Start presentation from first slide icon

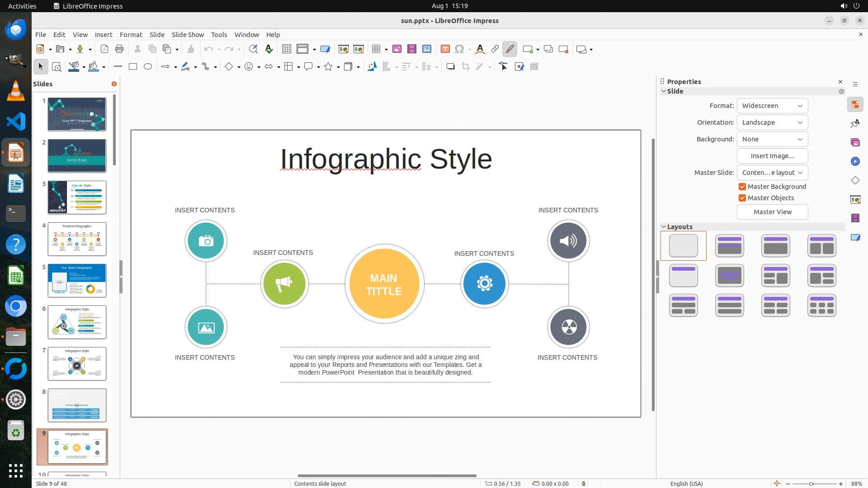[x=343, y=49]
